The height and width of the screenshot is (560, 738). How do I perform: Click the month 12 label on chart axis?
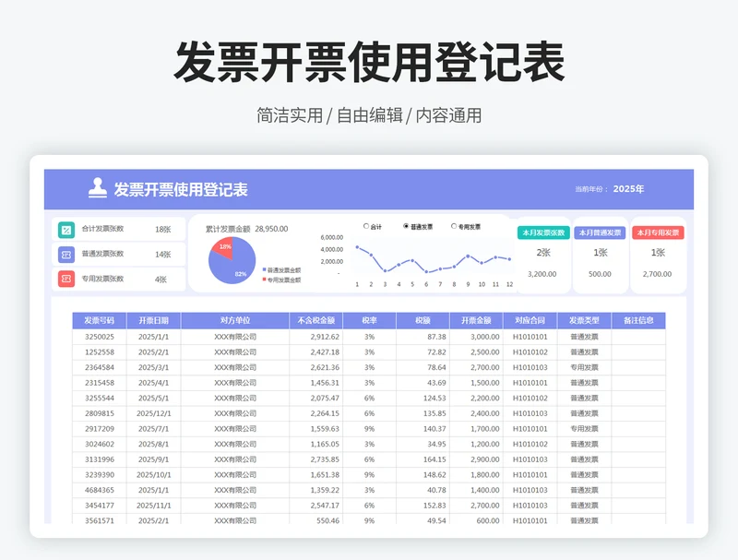pos(509,284)
